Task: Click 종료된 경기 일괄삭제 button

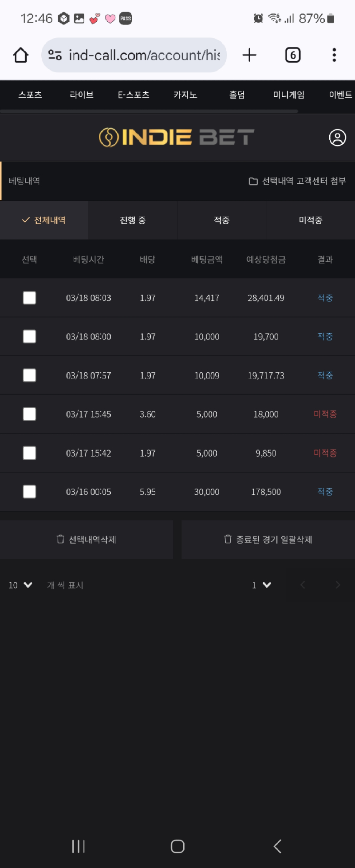Action: [268, 540]
